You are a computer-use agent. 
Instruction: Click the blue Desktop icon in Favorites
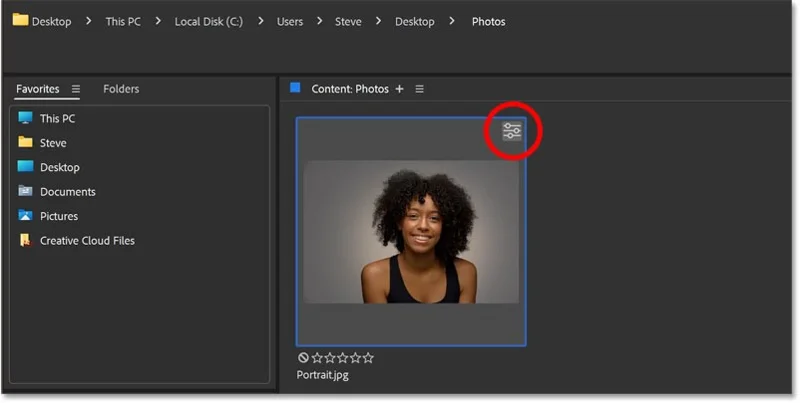coord(25,166)
